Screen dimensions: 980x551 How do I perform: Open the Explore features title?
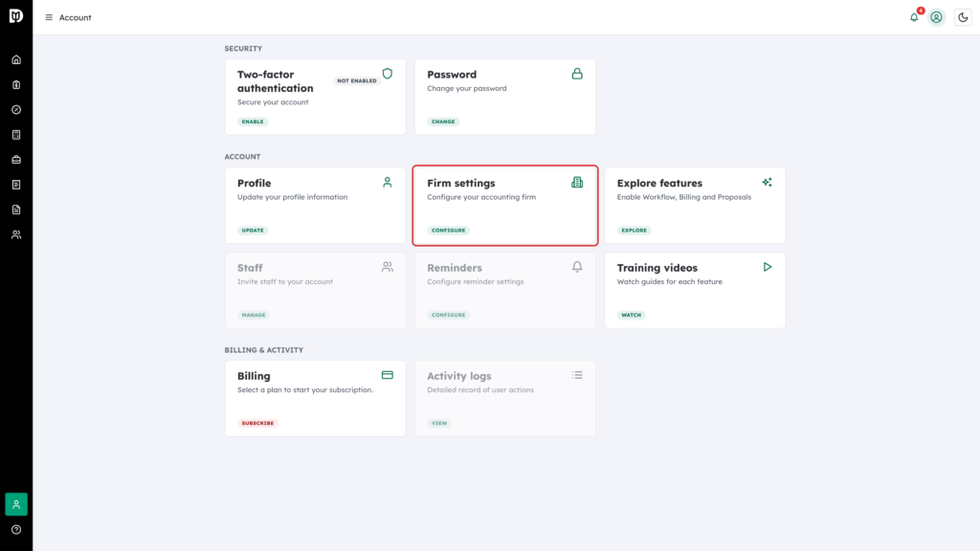click(659, 183)
